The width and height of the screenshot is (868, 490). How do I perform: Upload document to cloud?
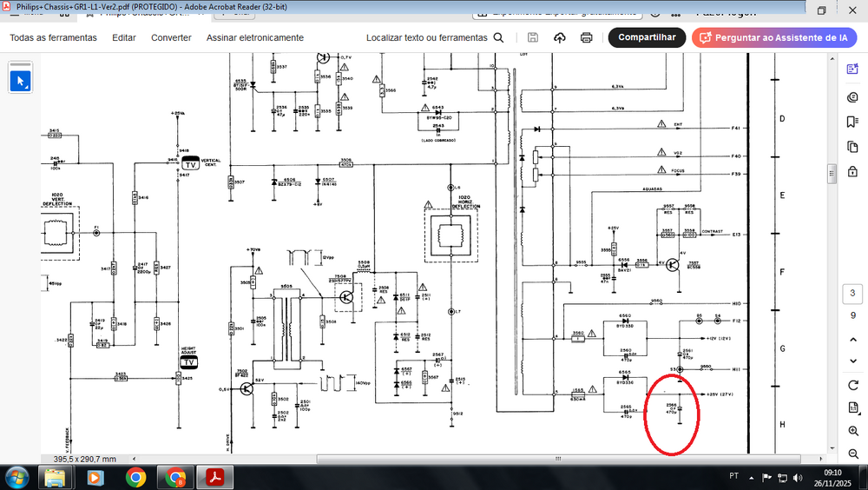560,37
